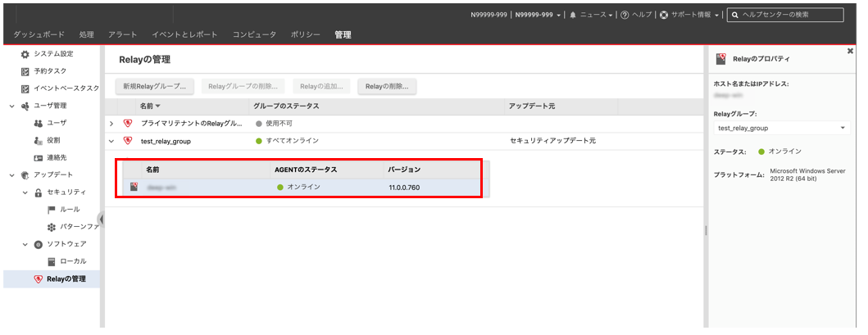868x335 pixels.
Task: Click the relay icon beside test_relay_group
Action: pos(128,141)
